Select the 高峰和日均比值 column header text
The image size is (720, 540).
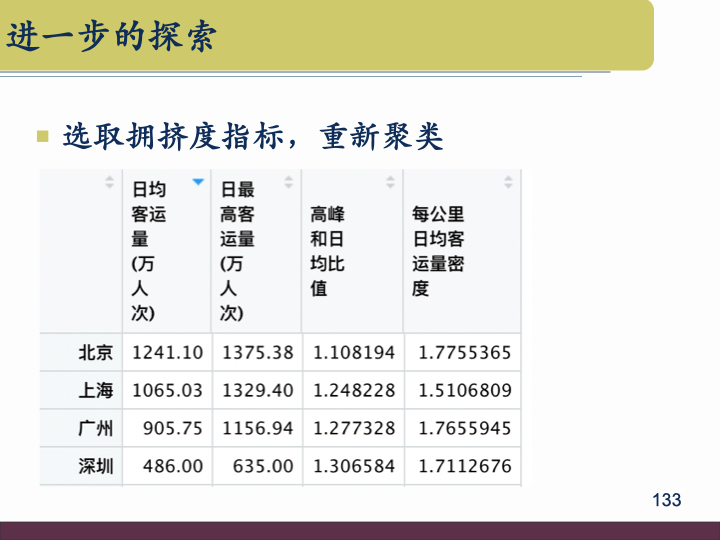327,251
